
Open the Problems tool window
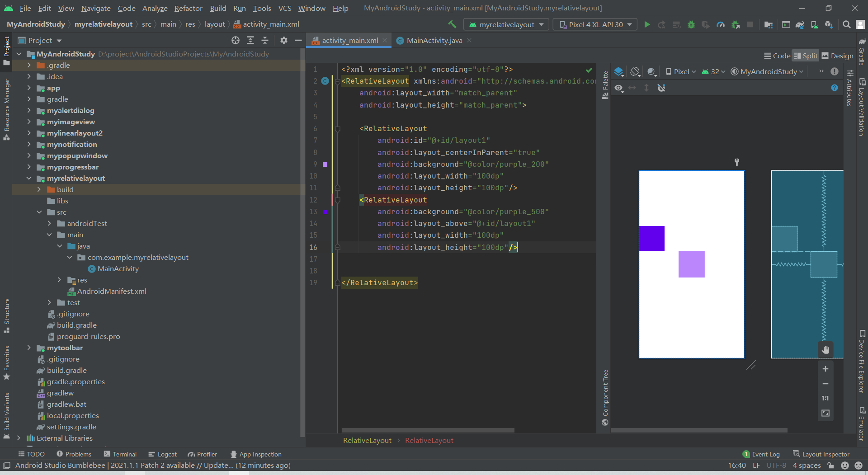point(74,454)
